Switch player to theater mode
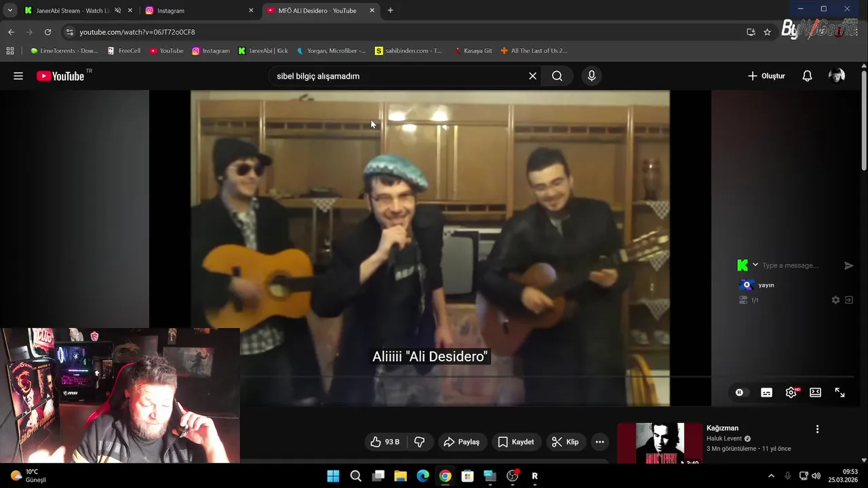This screenshot has width=868, height=488. 815,392
